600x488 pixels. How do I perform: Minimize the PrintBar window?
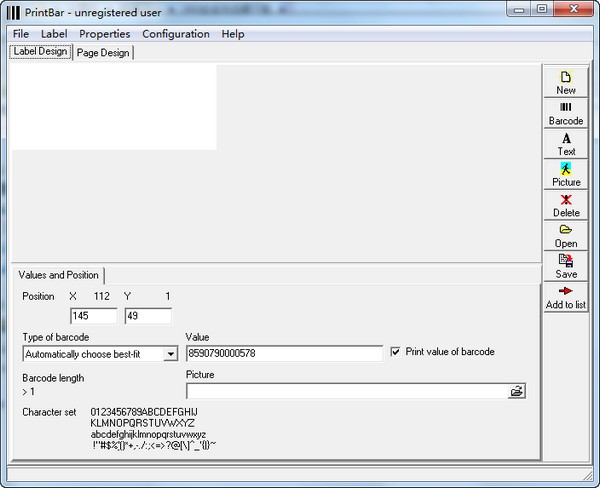click(x=519, y=10)
